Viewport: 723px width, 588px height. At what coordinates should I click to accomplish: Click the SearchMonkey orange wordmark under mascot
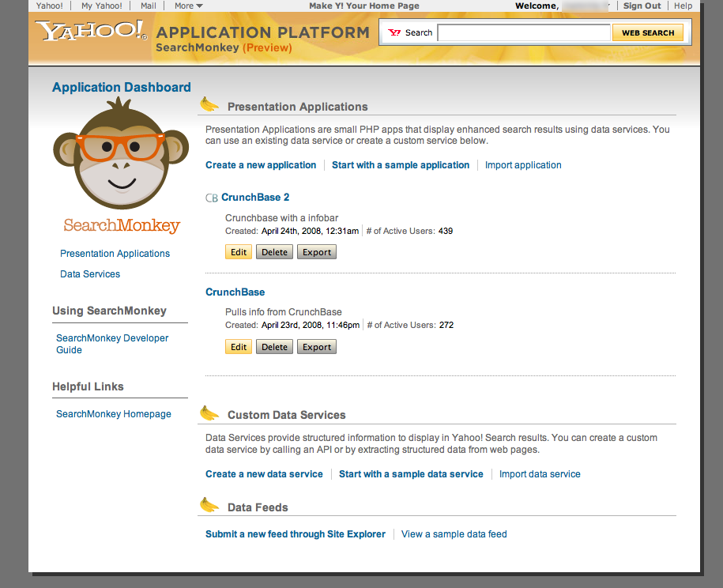(122, 225)
